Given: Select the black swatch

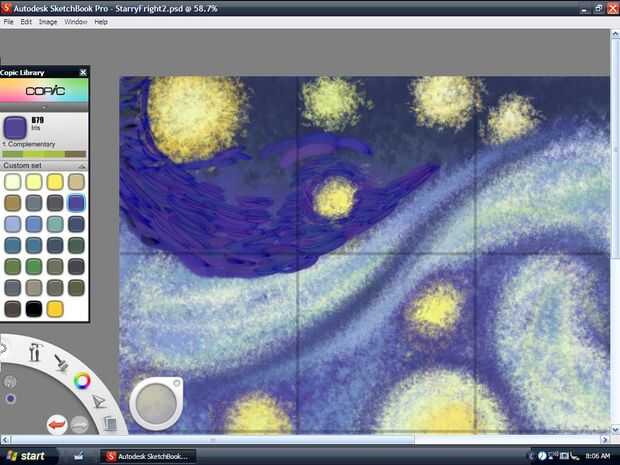Looking at the screenshot, I should tap(34, 309).
